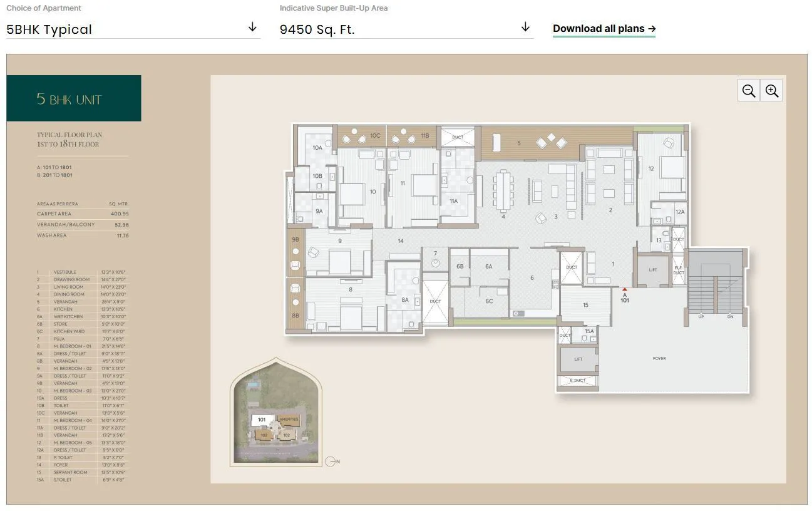Click the north compass icon below the site map
The image size is (812, 511).
coord(331,462)
